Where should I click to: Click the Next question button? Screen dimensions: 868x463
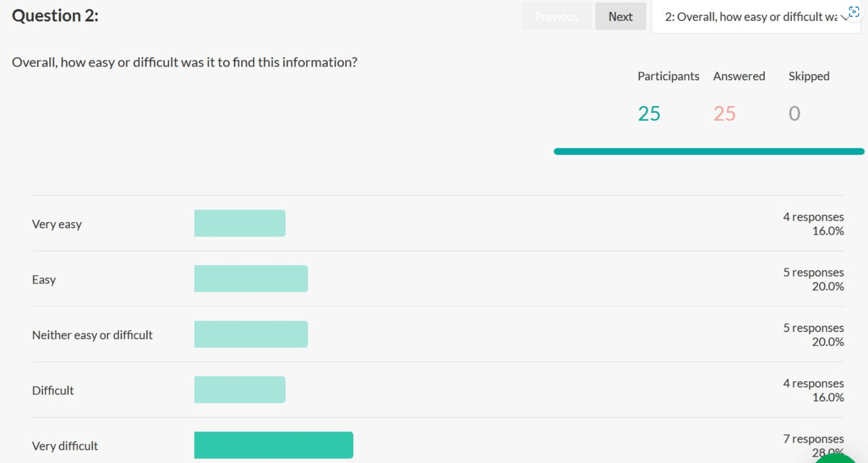tap(620, 17)
